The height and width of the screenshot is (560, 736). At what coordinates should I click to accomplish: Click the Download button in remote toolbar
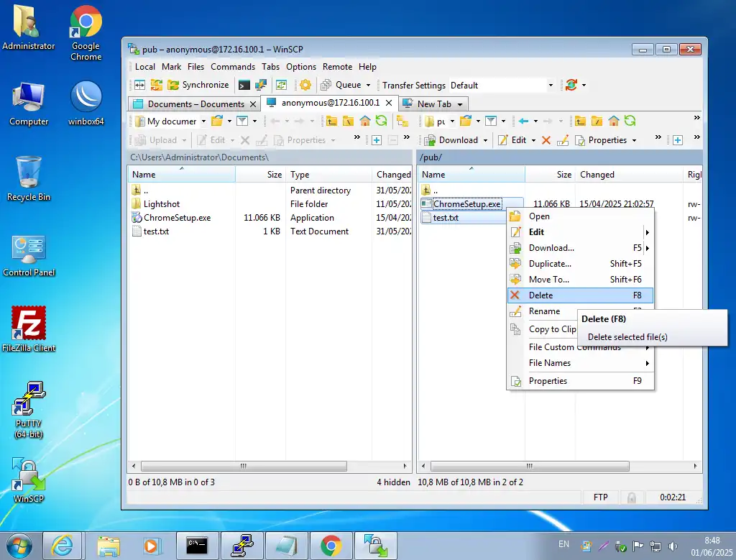453,140
